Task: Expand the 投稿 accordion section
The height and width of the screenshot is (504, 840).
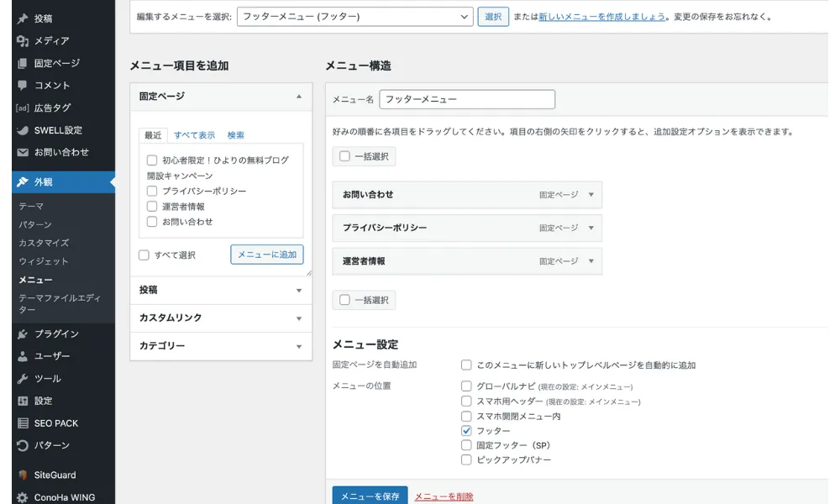Action: click(221, 290)
